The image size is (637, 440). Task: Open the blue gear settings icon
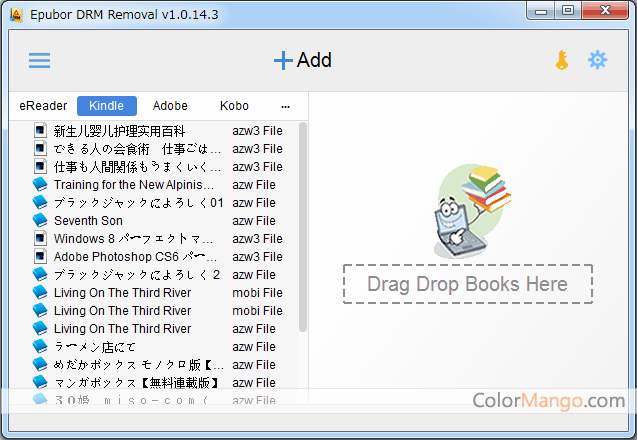click(597, 60)
